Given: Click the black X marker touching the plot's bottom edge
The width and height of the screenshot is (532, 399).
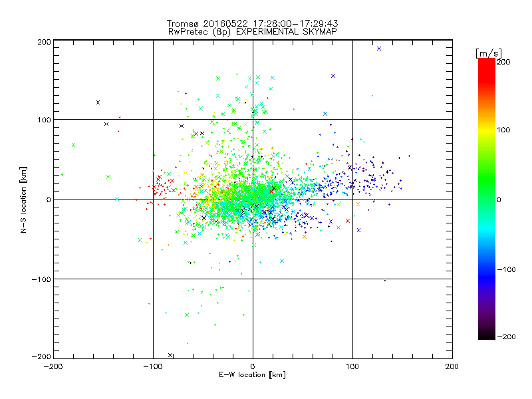Looking at the screenshot, I should point(170,355).
